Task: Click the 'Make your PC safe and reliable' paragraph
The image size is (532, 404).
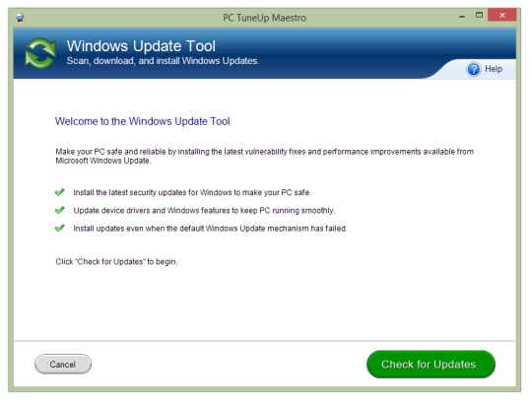Action: 265,156
